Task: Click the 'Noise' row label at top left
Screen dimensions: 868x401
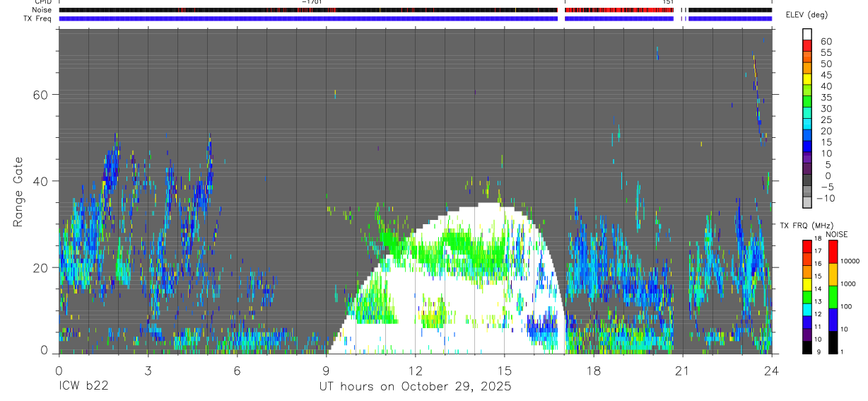Action: pos(42,10)
